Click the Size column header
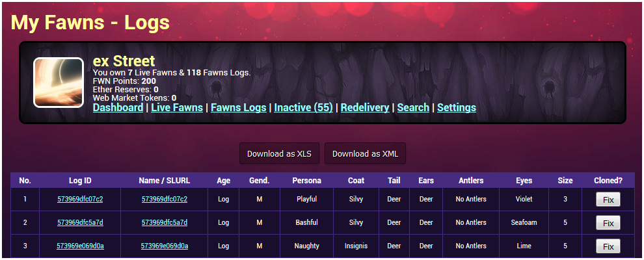 (x=565, y=181)
